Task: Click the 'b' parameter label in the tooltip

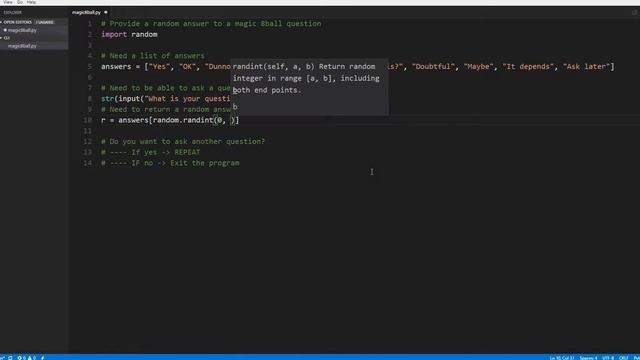Action: pos(235,107)
